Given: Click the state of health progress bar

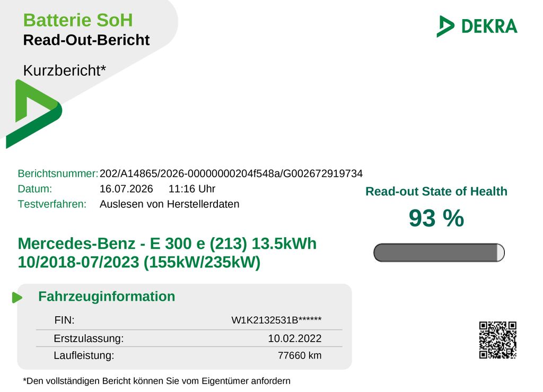Looking at the screenshot, I should coord(439,252).
